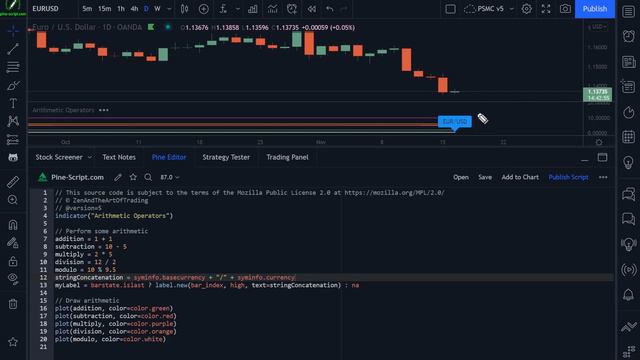The image size is (640, 360).
Task: Select the crosshair cursor tool
Action: click(13, 30)
